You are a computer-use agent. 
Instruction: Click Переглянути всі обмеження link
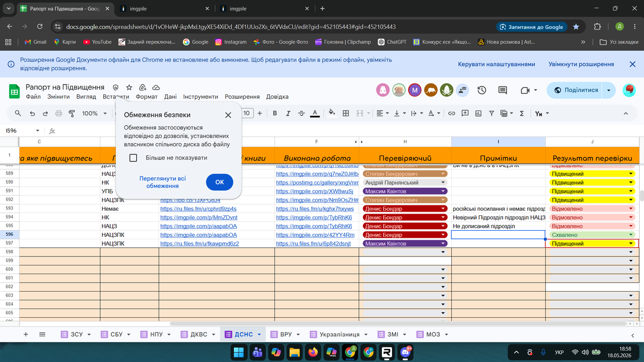[x=163, y=182]
